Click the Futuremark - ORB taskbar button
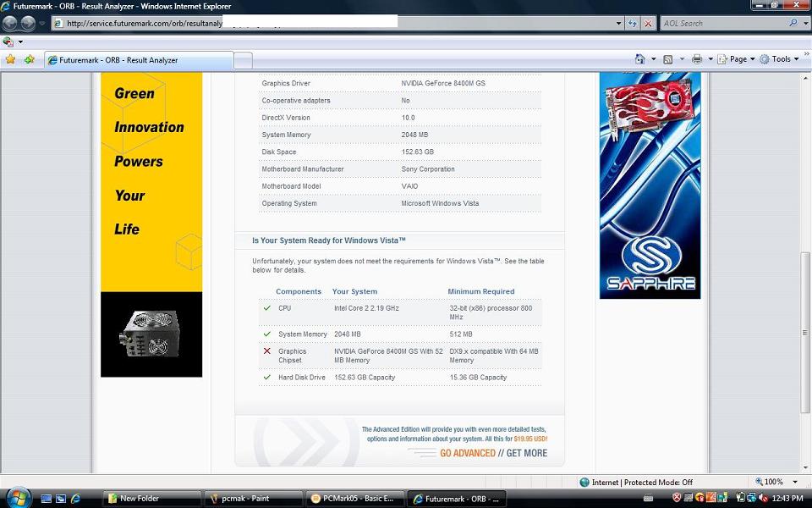This screenshot has width=812, height=508. (456, 500)
